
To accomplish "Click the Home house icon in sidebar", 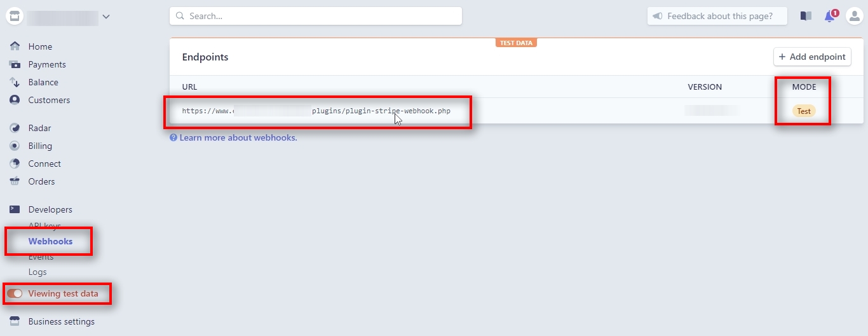I will coord(15,46).
